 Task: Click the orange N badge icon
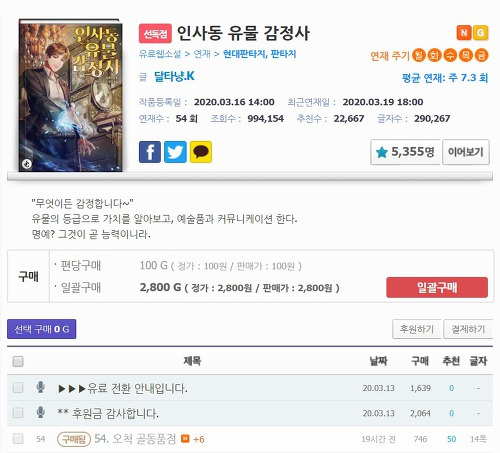click(x=464, y=33)
